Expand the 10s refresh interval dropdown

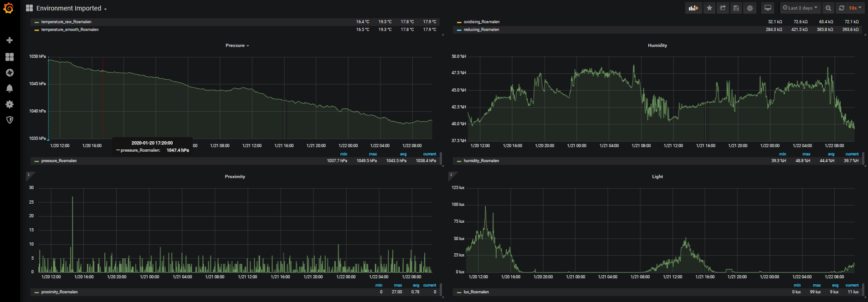coord(855,8)
